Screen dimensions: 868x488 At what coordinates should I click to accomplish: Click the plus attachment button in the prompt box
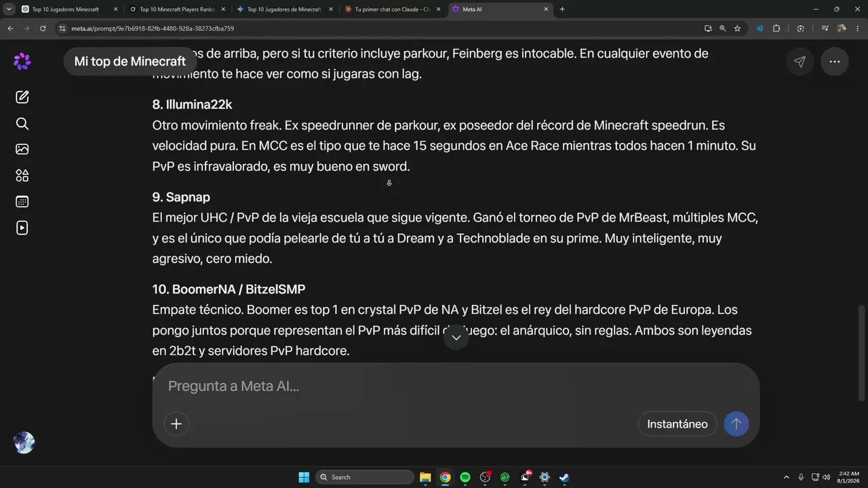tap(176, 424)
